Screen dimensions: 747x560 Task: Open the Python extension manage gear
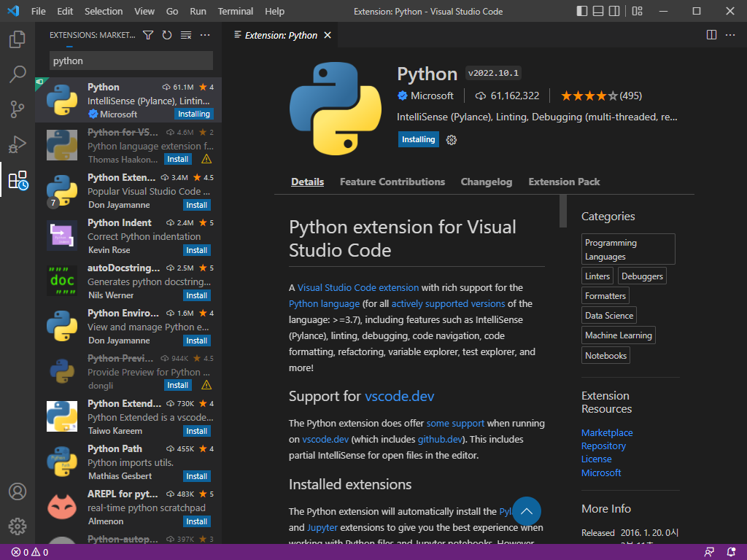[x=451, y=139]
